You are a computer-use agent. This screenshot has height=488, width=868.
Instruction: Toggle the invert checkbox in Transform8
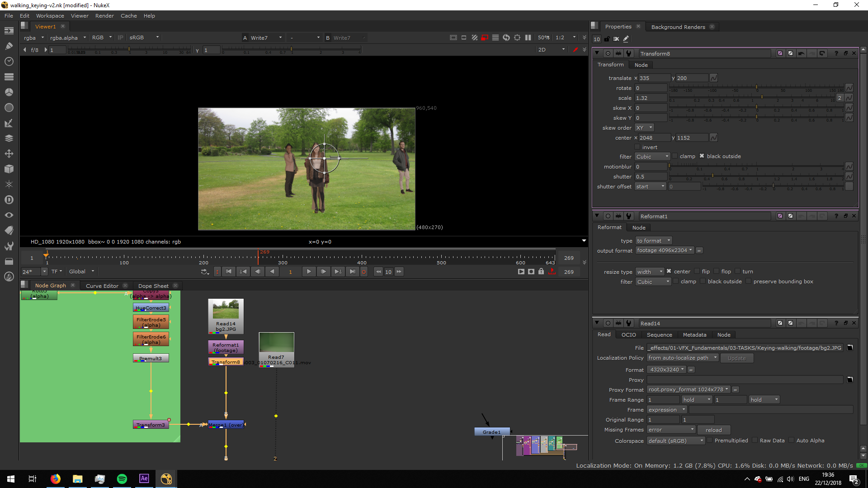point(637,147)
